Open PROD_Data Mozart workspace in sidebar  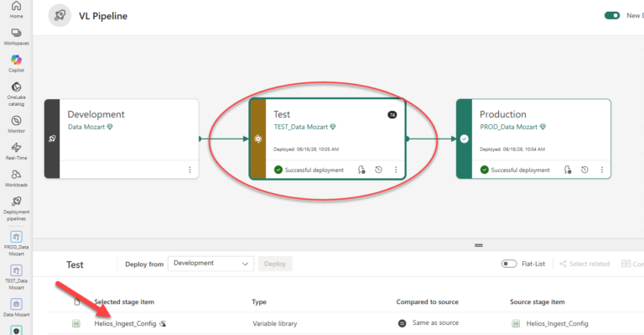pyautogui.click(x=17, y=243)
